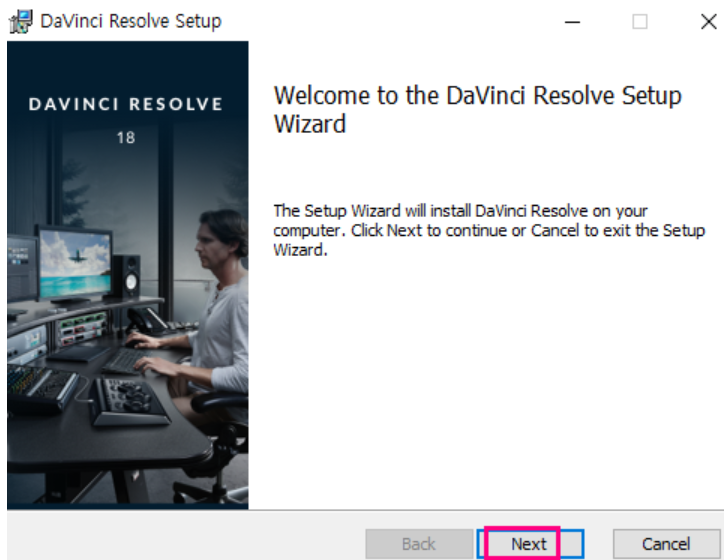The image size is (724, 560).
Task: Click the Setup Wizard description paragraph
Action: click(489, 230)
